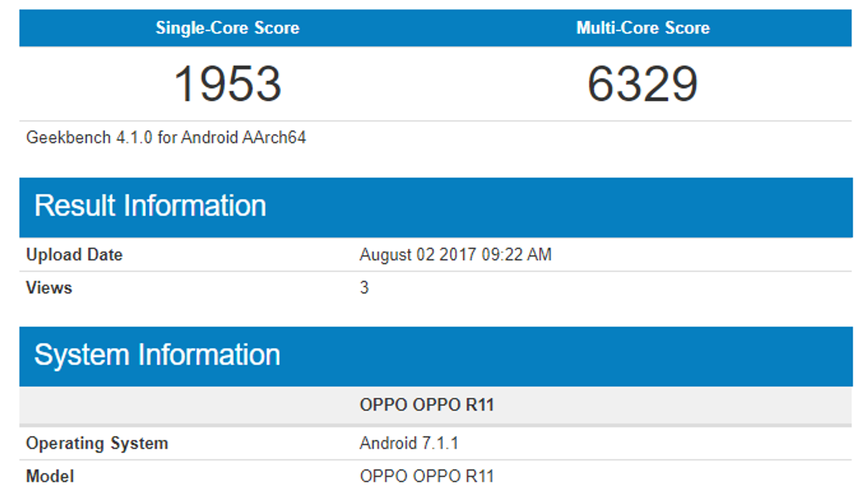Click the "Upload Date" row label
The height and width of the screenshot is (488, 868).
coord(74,254)
